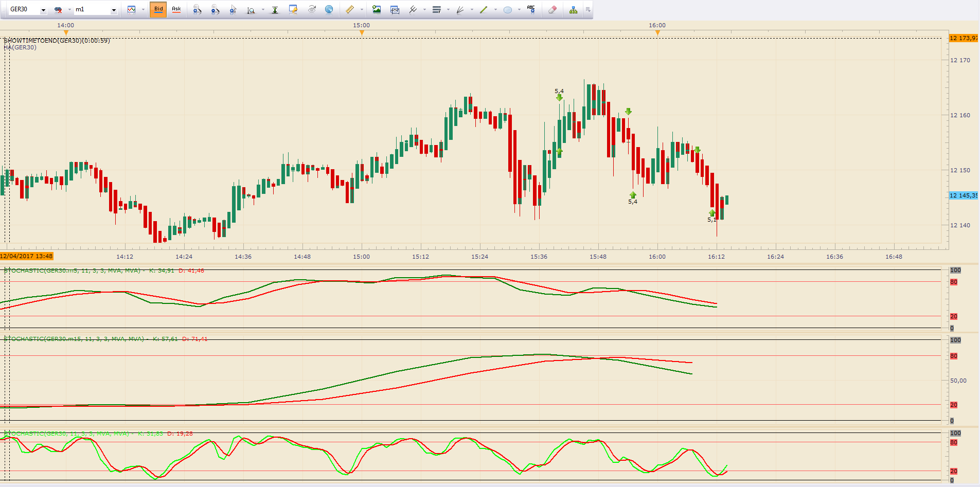This screenshot has width=980, height=487.
Task: Expand the ellipse shape dropdown arrow
Action: [x=519, y=10]
